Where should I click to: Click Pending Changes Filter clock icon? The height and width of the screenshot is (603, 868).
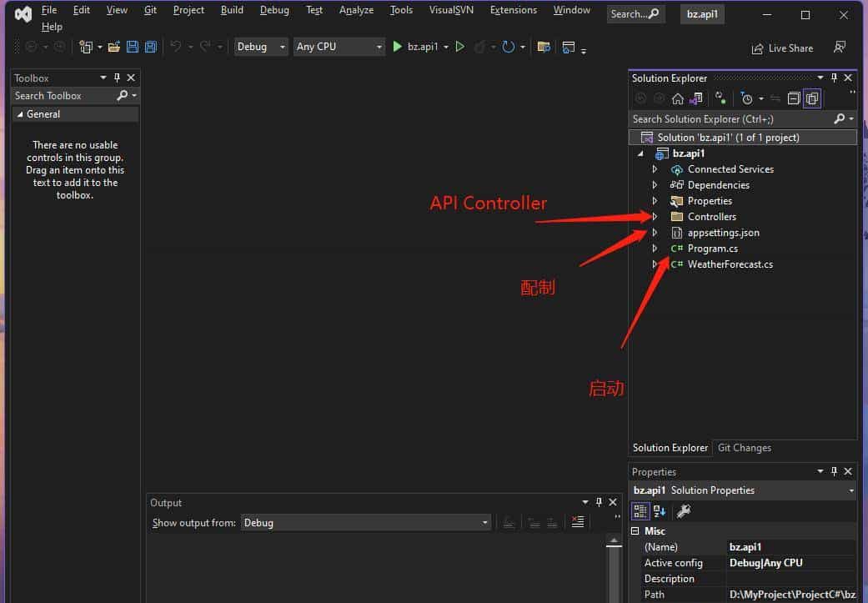747,98
